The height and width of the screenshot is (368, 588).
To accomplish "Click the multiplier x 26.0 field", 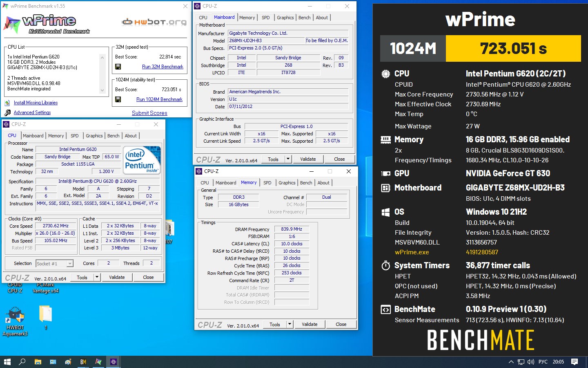I will [x=56, y=233].
